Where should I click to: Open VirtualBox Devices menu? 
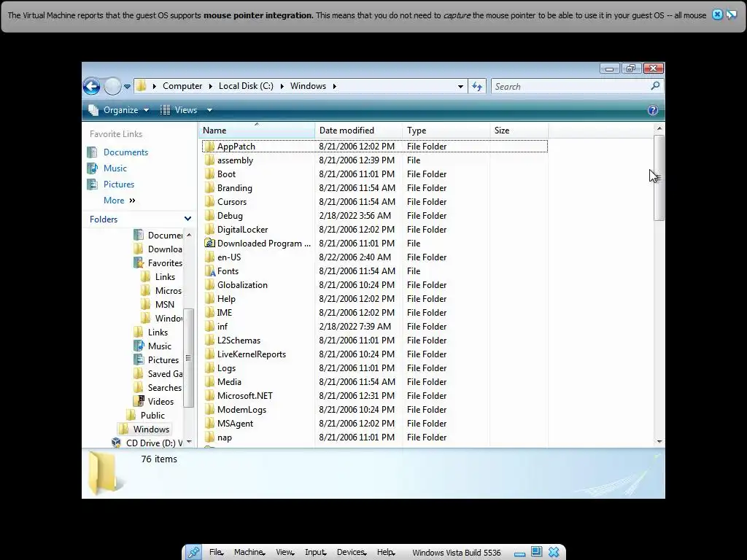[x=352, y=552]
